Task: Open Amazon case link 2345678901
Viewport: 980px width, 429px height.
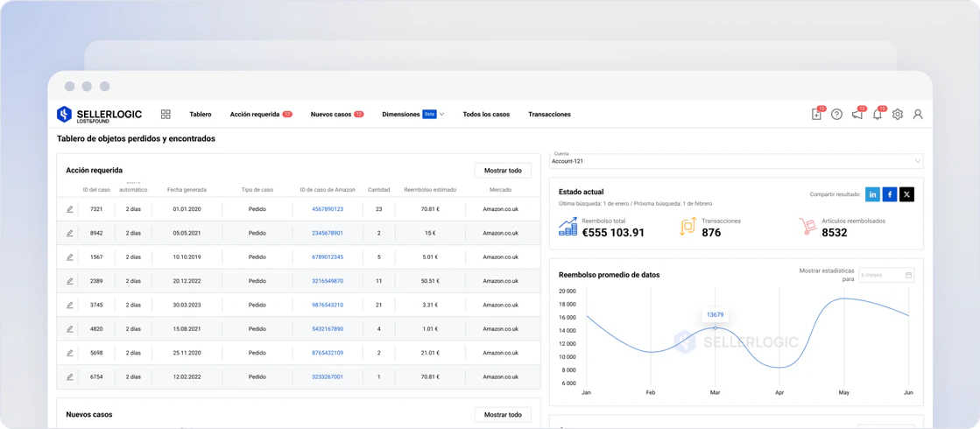Action: (x=328, y=233)
